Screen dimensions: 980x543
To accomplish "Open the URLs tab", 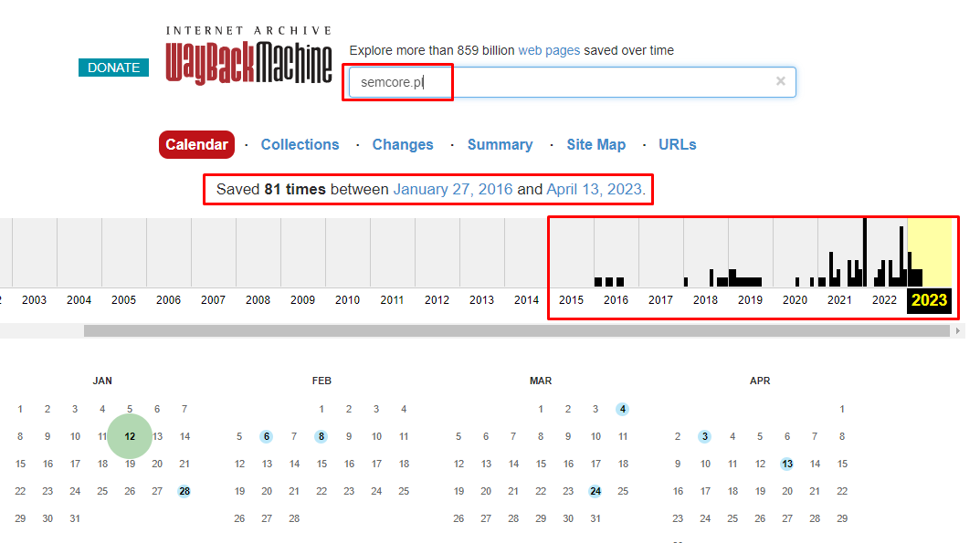I will 677,144.
